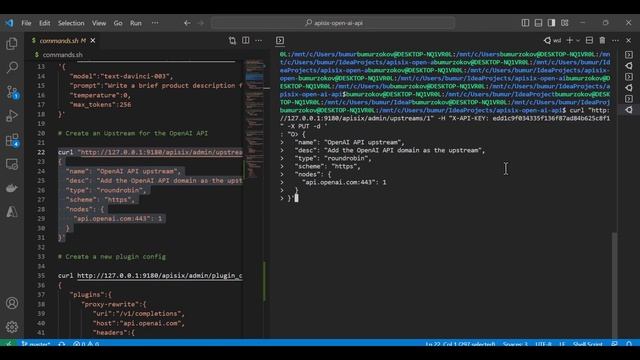The width and height of the screenshot is (640, 360).
Task: Click the terminal panel icon left of terminal
Action: [280, 40]
